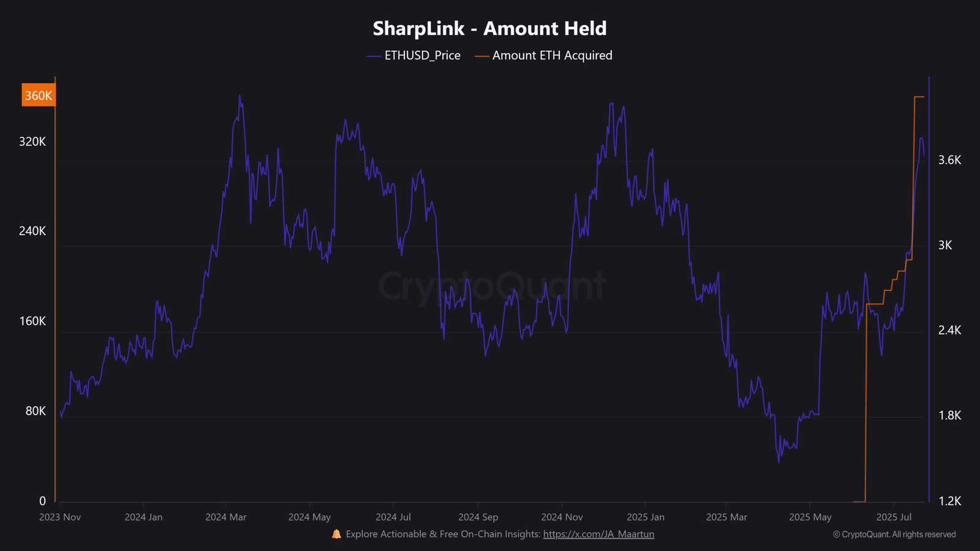Click the 320K label on the left axis
This screenshot has width=980, height=551.
tap(32, 141)
